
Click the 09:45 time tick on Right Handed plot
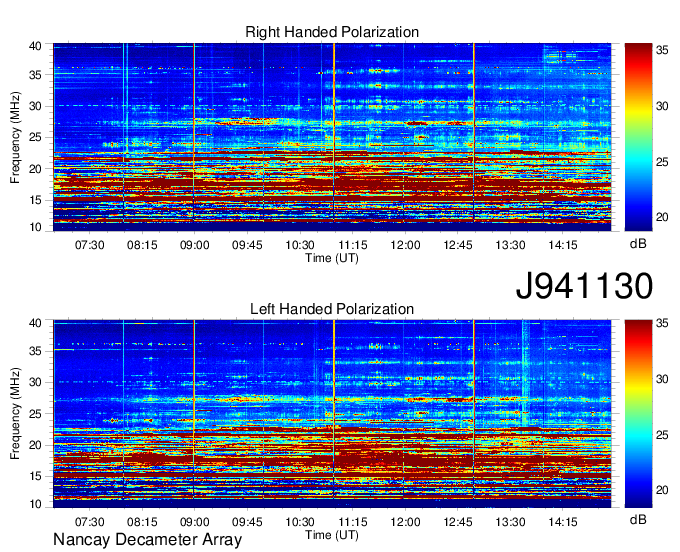point(247,245)
